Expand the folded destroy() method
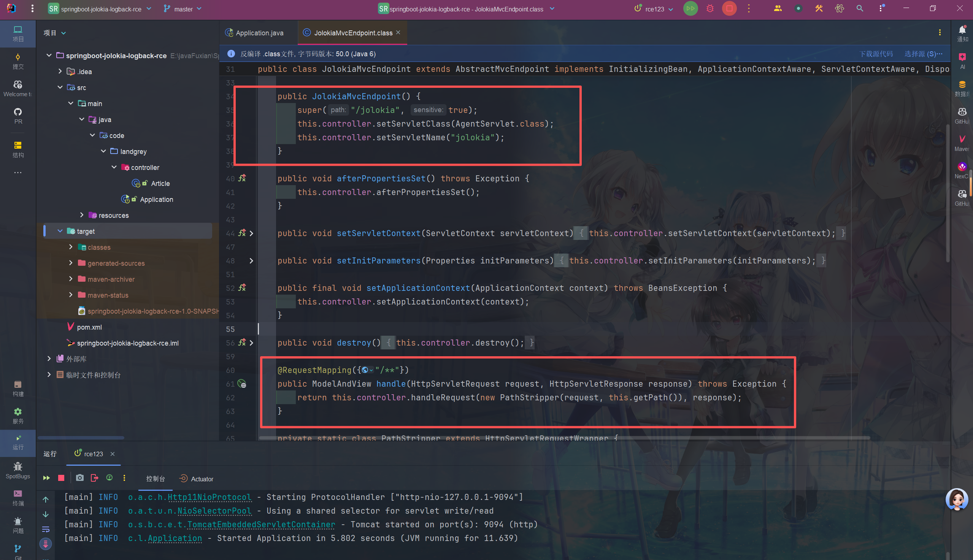This screenshot has width=973, height=560. (251, 343)
